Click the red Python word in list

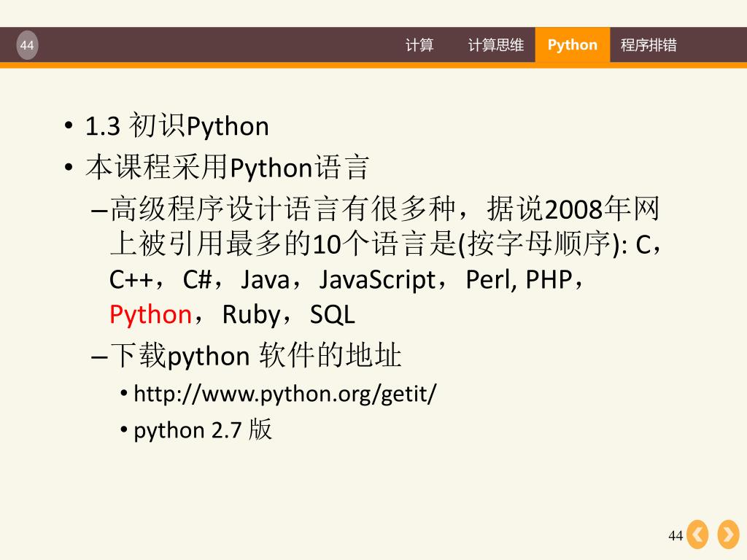point(150,315)
